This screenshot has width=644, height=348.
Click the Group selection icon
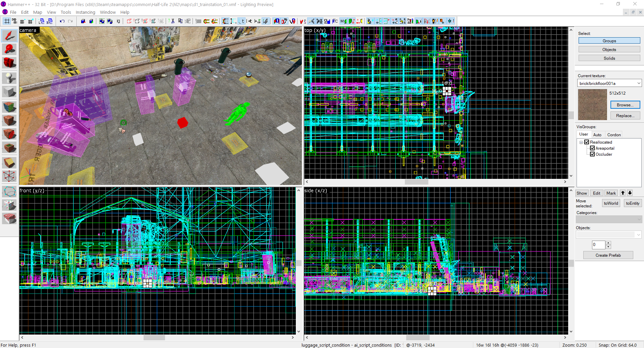tap(102, 21)
